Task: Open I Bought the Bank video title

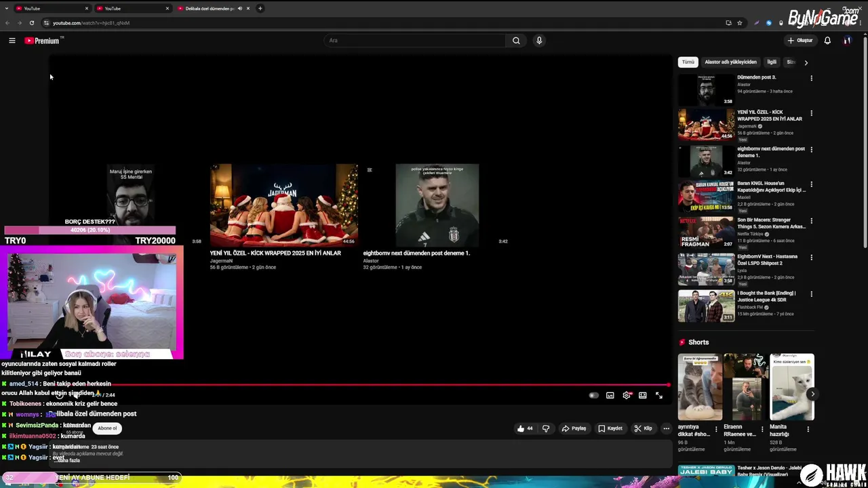Action: (766, 296)
